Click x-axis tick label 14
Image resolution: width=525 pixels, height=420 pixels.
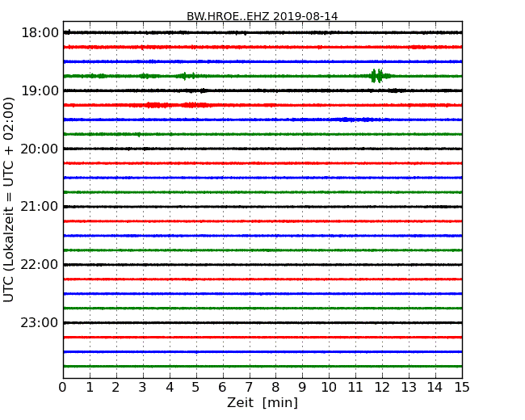(x=435, y=388)
